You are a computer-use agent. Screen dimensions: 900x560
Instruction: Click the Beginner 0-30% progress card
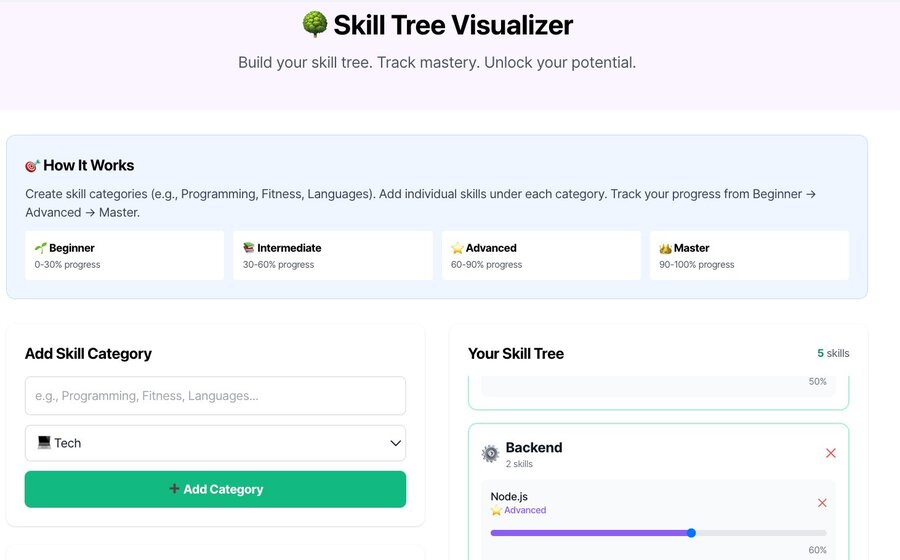(125, 255)
